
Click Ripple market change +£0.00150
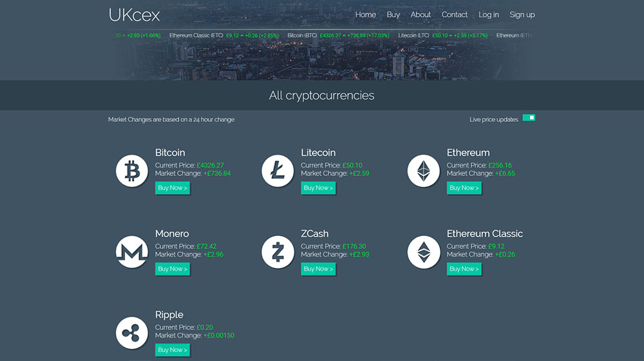click(219, 335)
